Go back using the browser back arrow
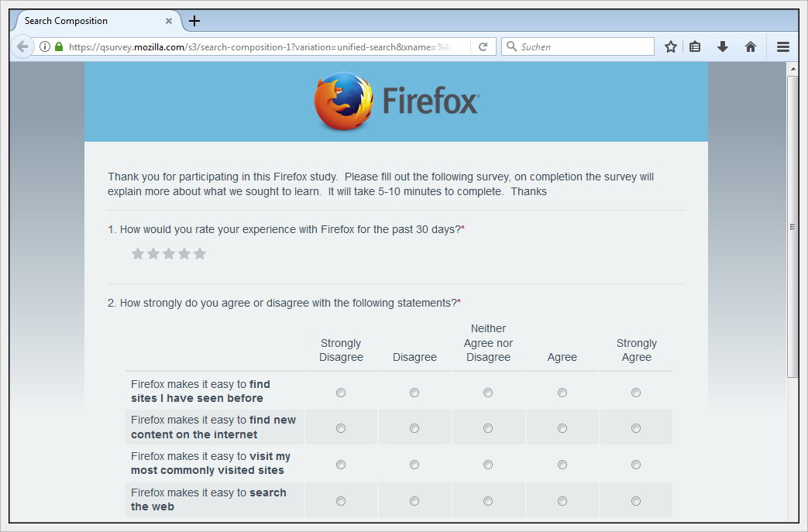The image size is (808, 532). click(22, 47)
